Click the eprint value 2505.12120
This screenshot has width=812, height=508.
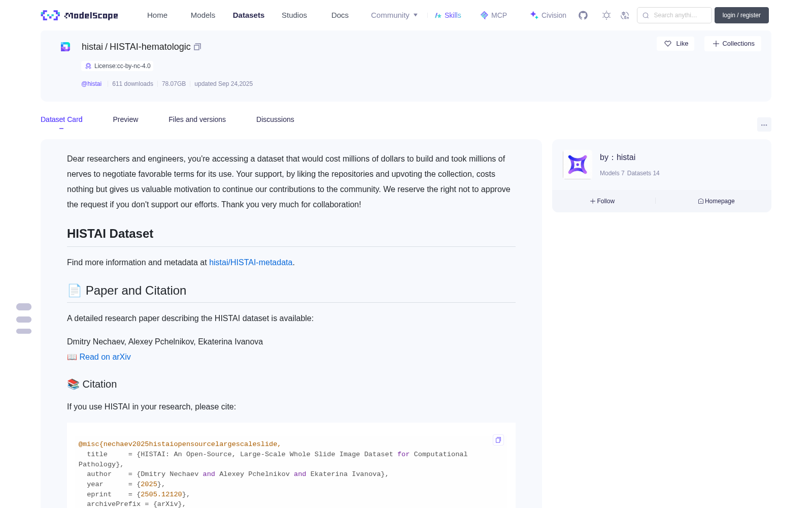click(161, 494)
